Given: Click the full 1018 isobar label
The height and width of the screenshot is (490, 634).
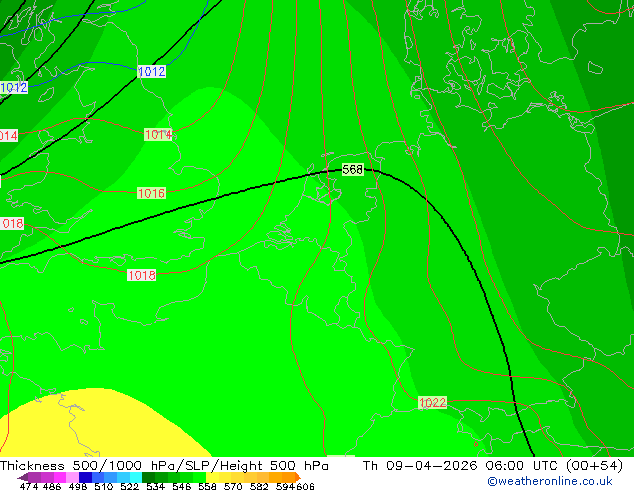Looking at the screenshot, I should click(x=141, y=275).
